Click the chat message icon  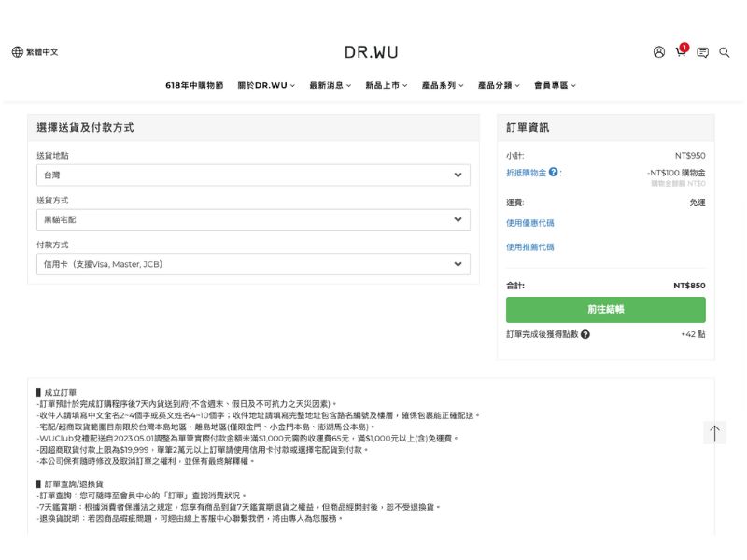tap(702, 52)
